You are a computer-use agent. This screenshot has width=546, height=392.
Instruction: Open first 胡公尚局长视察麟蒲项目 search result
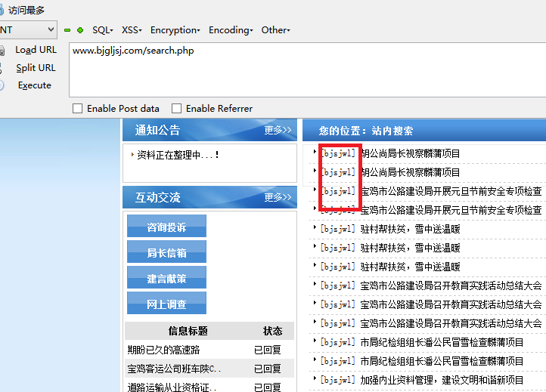tap(410, 153)
